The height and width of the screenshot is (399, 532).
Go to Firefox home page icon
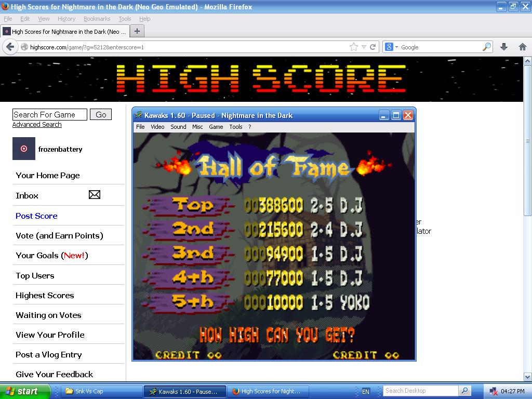tap(523, 47)
